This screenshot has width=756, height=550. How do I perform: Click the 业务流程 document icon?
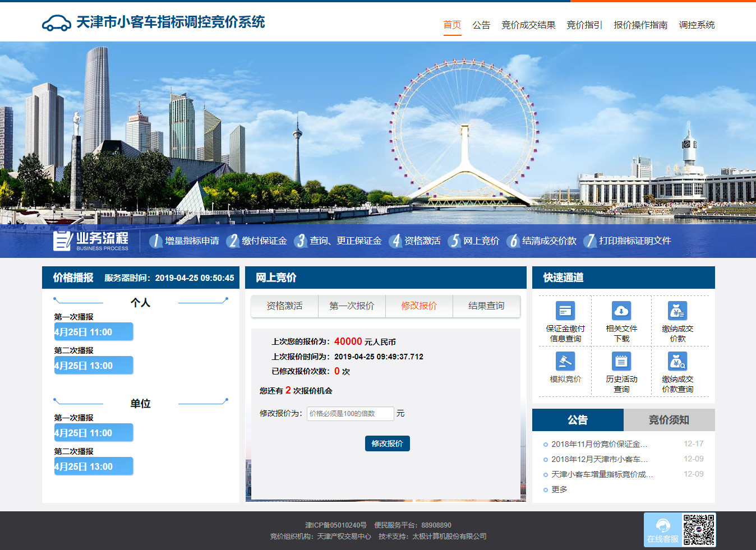click(62, 241)
